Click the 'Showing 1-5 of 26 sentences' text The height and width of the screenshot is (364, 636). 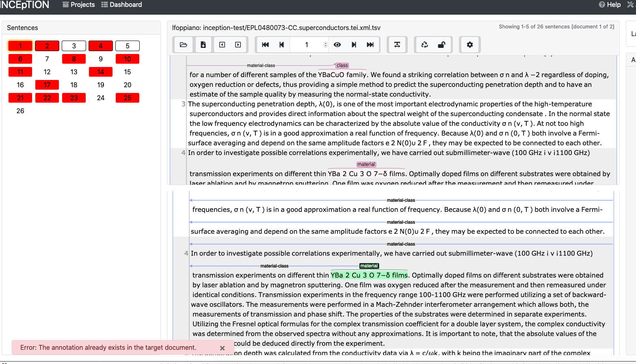556,26
